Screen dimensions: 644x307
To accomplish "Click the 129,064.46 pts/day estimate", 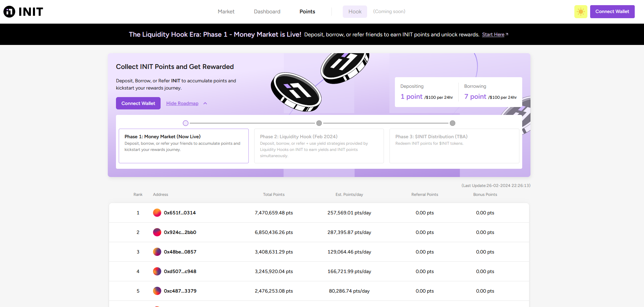I will pos(349,252).
